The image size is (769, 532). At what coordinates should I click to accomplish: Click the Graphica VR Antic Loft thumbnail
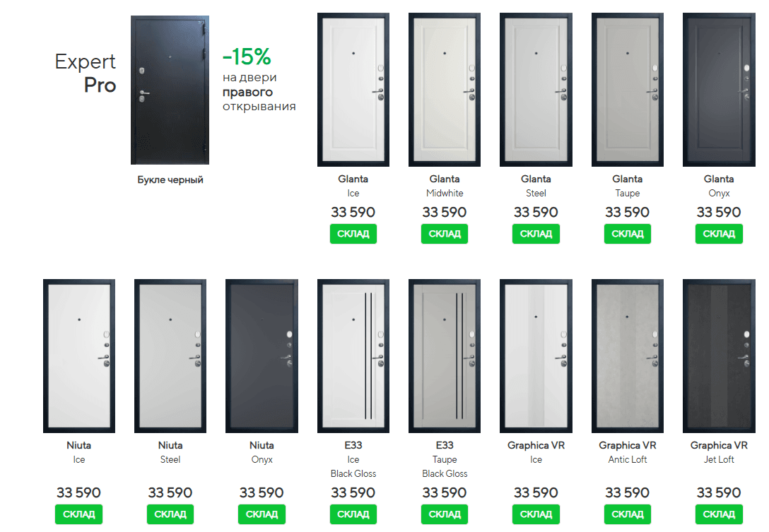pos(628,356)
